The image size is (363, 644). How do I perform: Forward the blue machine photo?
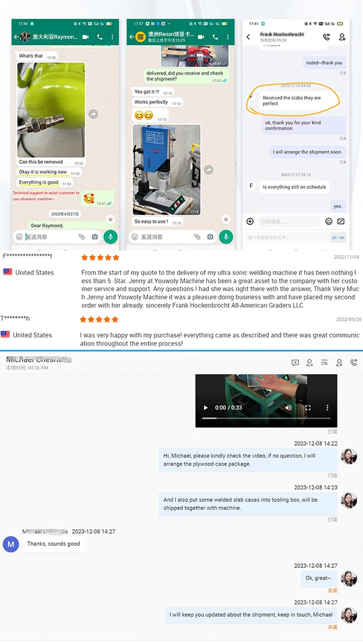[209, 170]
